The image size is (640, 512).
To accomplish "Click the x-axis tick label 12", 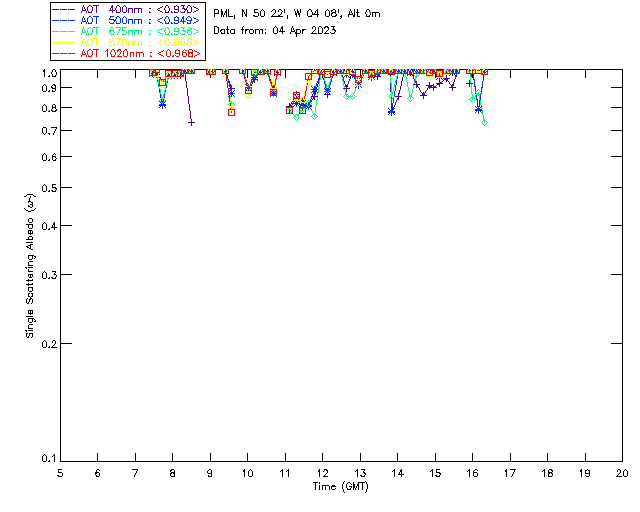I will tap(322, 472).
